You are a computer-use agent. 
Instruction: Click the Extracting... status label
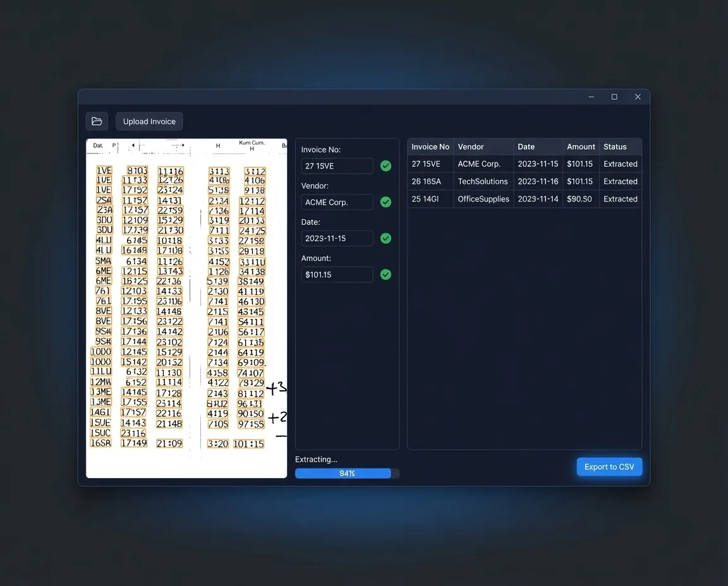(x=316, y=459)
